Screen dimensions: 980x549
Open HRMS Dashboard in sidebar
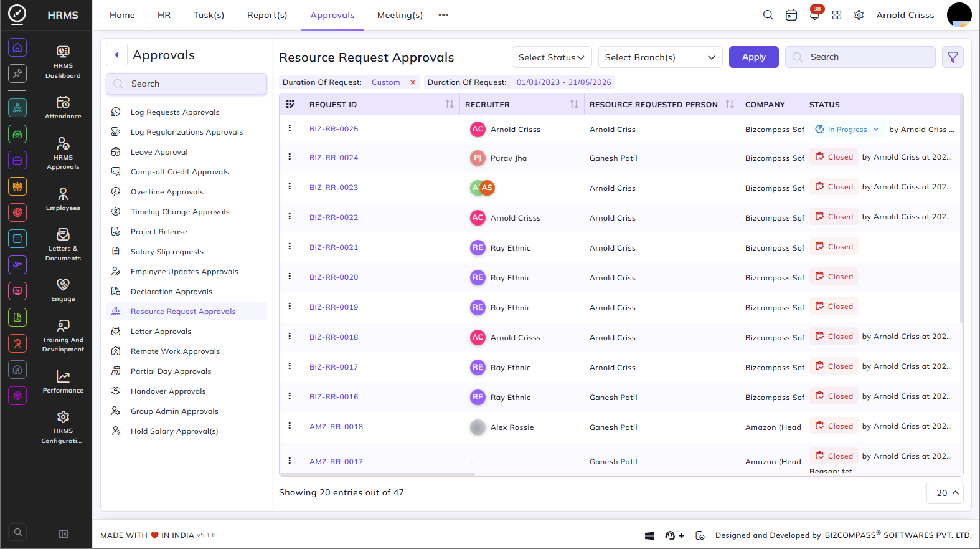(63, 62)
